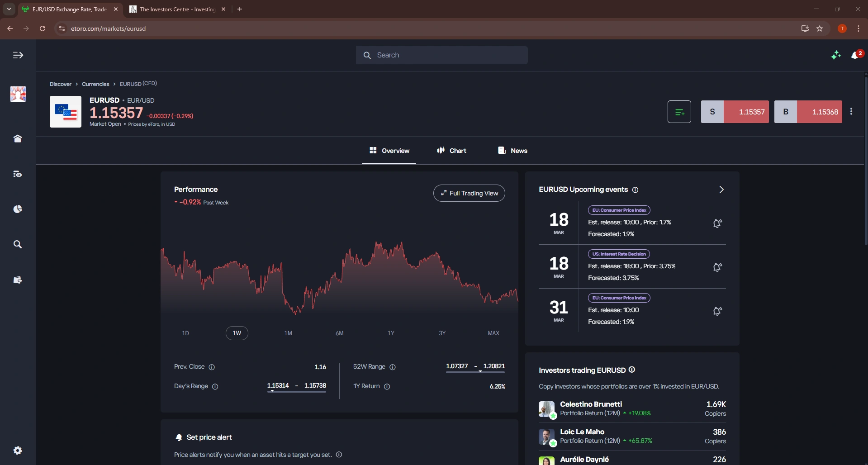Click inside the Search field
Screen dimensions: 868x465
point(442,55)
